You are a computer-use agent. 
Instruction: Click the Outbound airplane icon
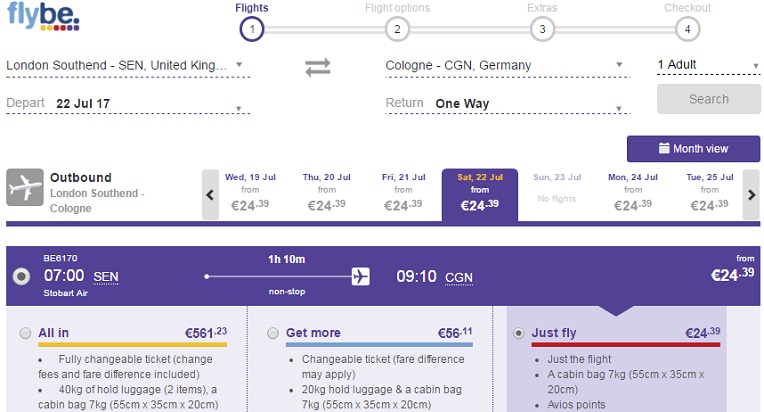pyautogui.click(x=24, y=187)
